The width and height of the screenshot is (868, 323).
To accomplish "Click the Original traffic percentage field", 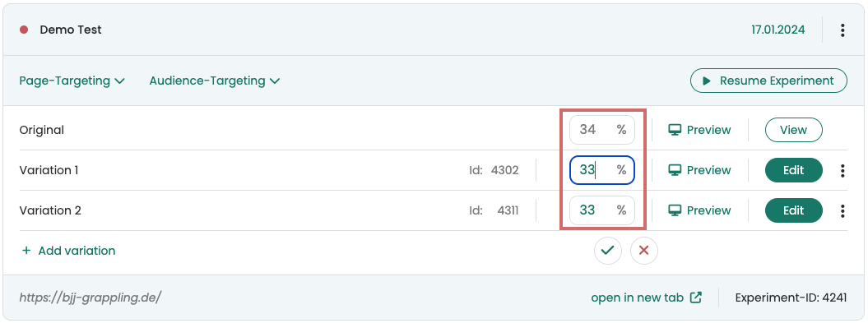I will (x=602, y=130).
